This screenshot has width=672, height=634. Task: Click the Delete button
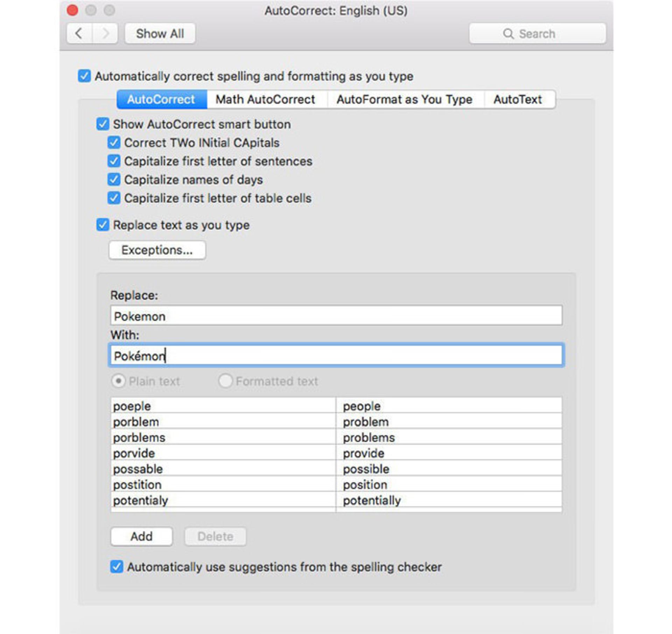pos(215,537)
